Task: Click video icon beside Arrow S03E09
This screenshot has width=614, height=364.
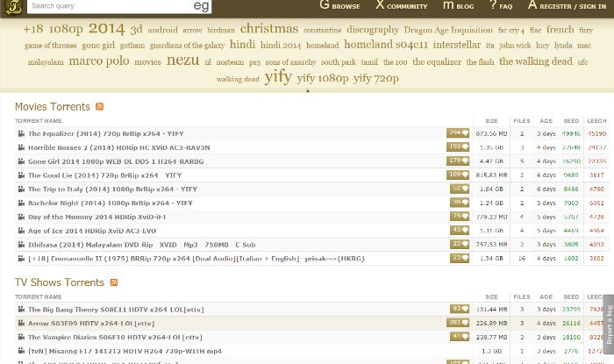Action: click(x=21, y=324)
